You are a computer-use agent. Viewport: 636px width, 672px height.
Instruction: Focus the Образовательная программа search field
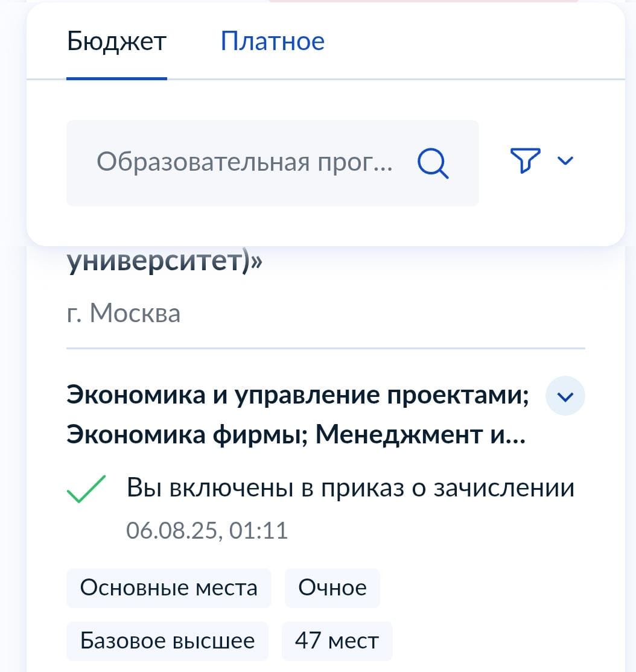[x=244, y=162]
